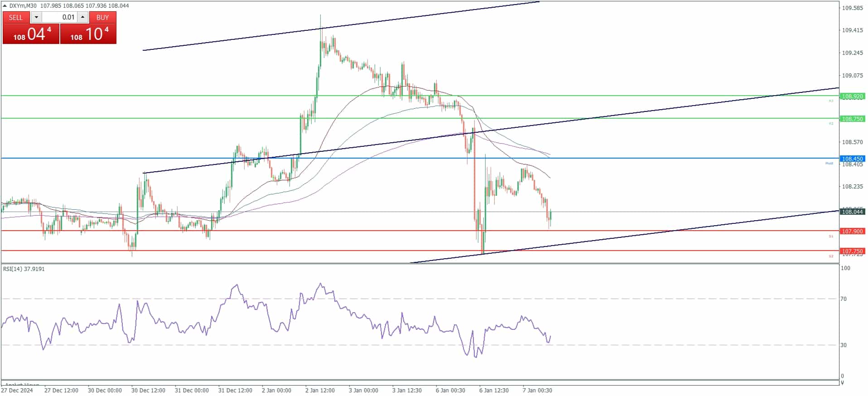Click the current price 108.044 label
Viewport: 868px width, 396px height.
[x=852, y=212]
